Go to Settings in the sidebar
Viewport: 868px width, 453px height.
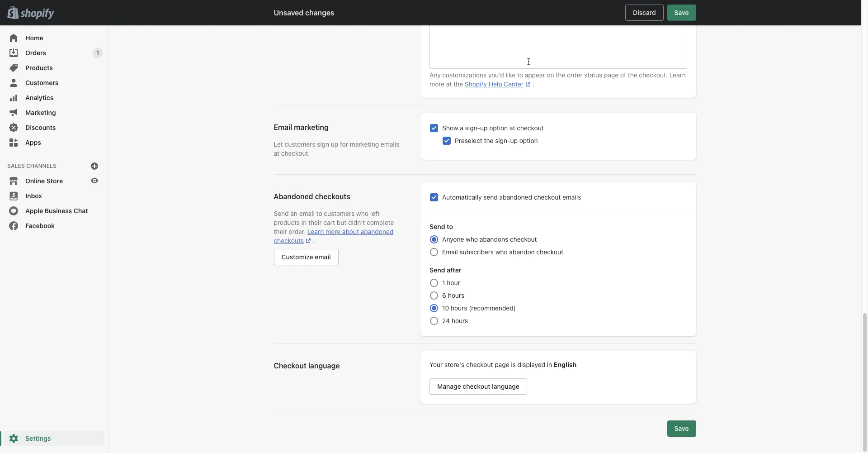pyautogui.click(x=38, y=439)
